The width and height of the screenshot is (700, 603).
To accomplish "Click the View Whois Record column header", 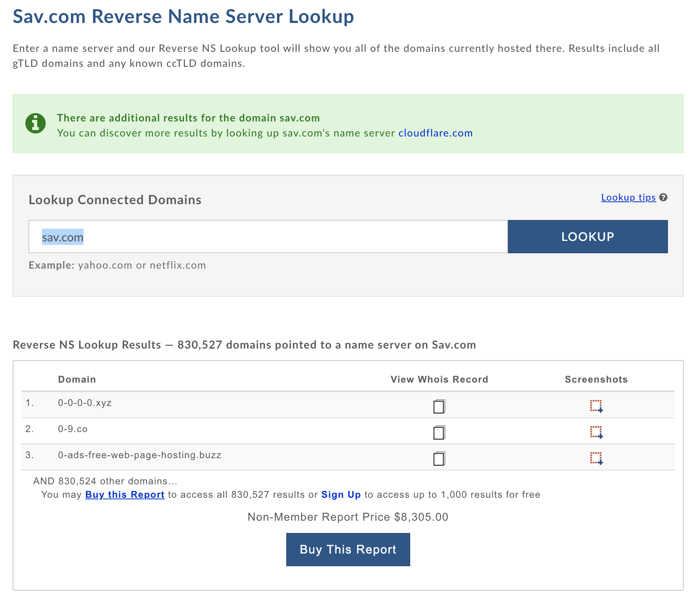I will [x=439, y=379].
